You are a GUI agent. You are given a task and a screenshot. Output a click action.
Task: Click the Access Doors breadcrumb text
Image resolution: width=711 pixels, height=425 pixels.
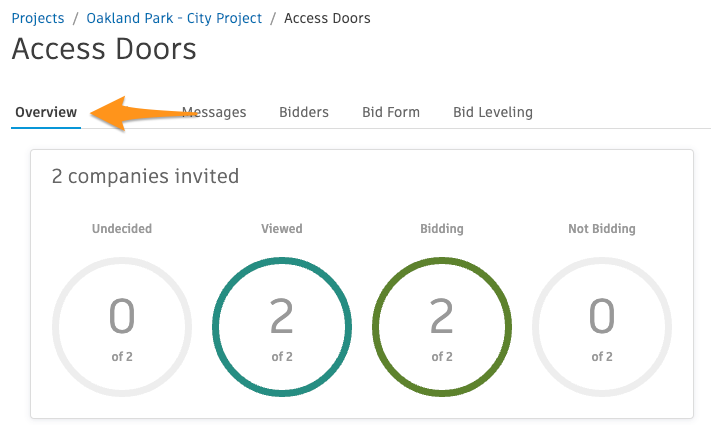pyautogui.click(x=327, y=18)
